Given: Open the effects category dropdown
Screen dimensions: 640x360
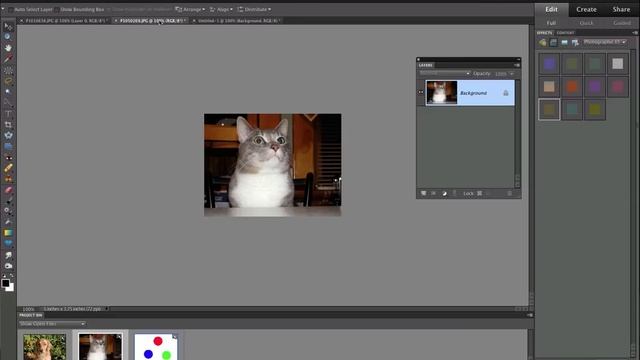Looking at the screenshot, I should pos(604,42).
